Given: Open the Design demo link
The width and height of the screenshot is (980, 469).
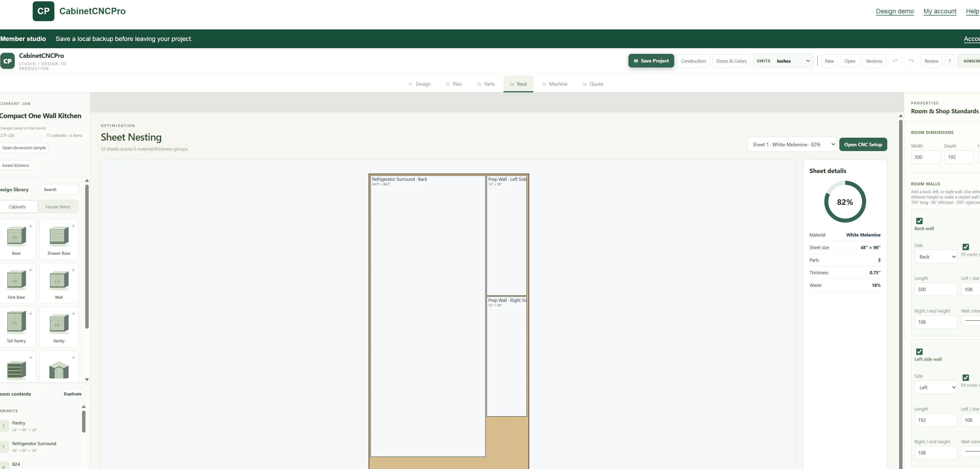Looking at the screenshot, I should click(895, 11).
